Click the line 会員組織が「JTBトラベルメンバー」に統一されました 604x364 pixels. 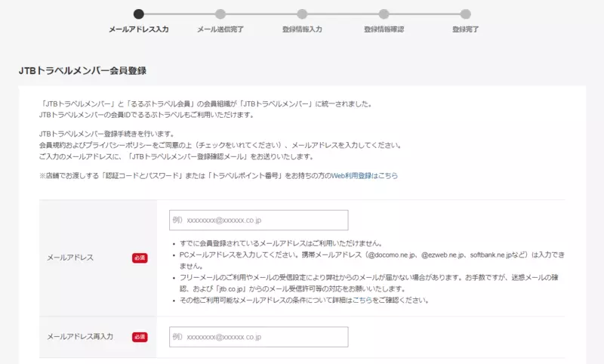[206, 103]
